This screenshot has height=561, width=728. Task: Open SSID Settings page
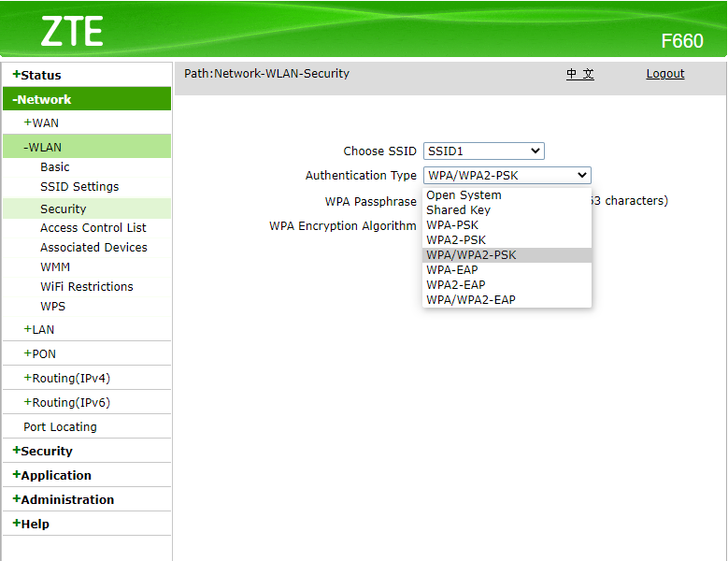79,187
